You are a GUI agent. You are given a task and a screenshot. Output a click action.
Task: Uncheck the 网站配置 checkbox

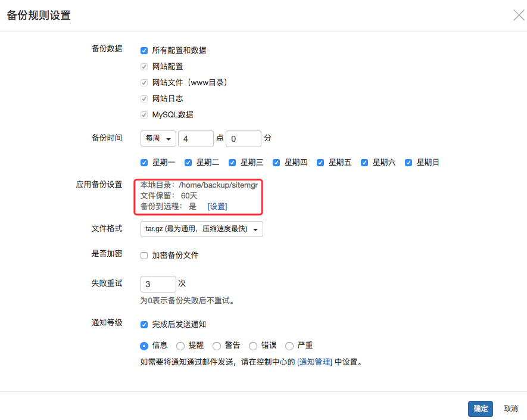[144, 67]
